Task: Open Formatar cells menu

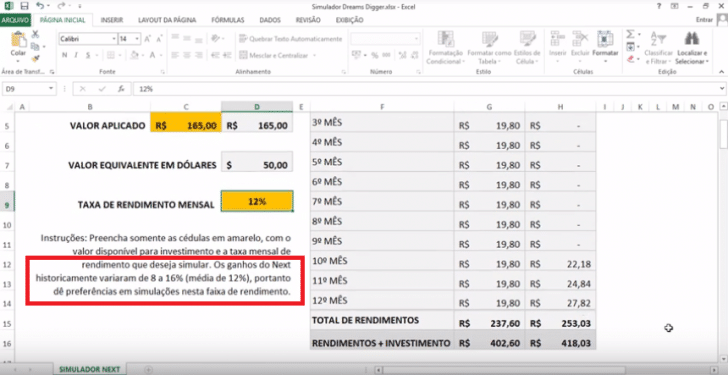Action: (x=605, y=48)
